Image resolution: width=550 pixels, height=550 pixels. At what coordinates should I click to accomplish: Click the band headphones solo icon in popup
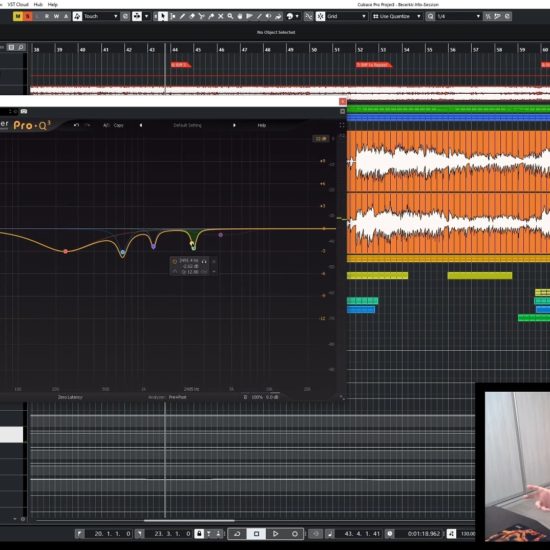(x=204, y=261)
